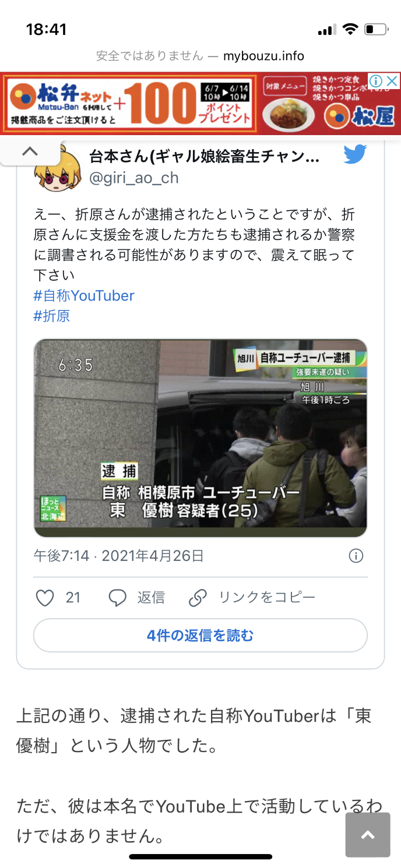This screenshot has width=401, height=868.
Task: Tap the Twitter bird logo
Action: tap(354, 154)
